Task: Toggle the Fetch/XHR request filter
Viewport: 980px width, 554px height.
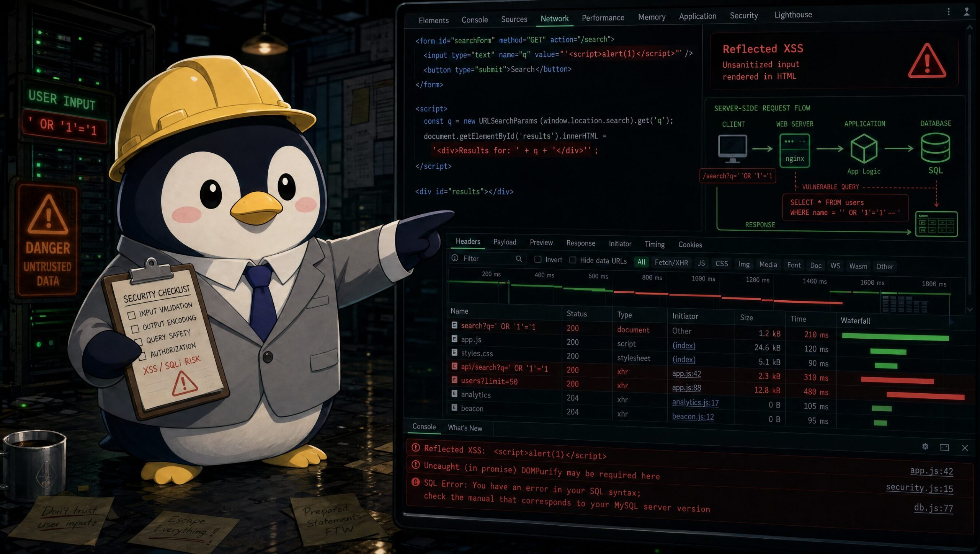Action: 671,263
